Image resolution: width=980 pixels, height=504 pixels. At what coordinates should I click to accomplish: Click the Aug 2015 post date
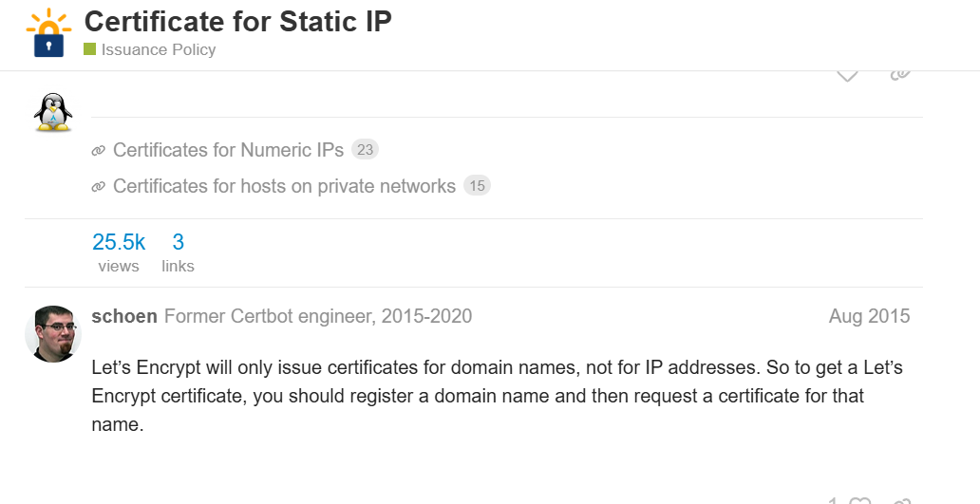(869, 316)
